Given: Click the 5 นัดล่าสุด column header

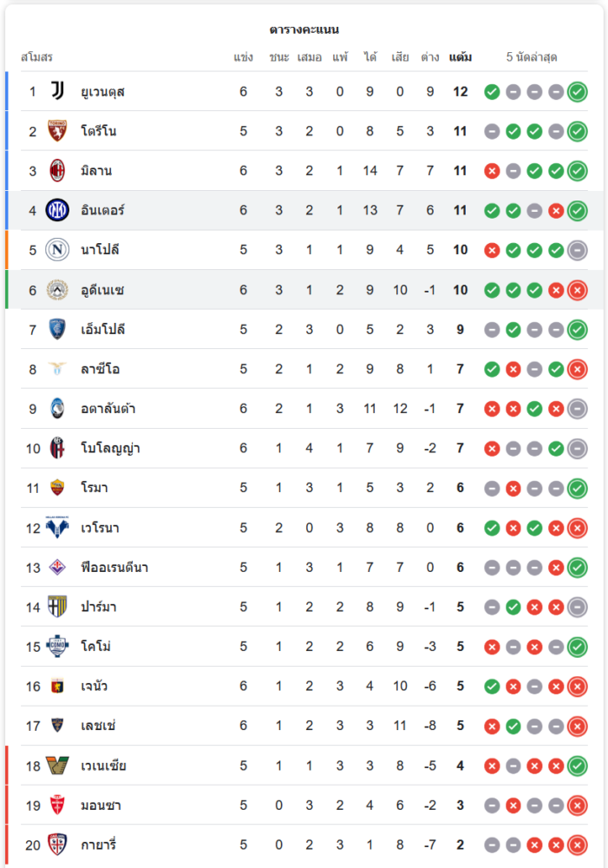Looking at the screenshot, I should (x=532, y=57).
